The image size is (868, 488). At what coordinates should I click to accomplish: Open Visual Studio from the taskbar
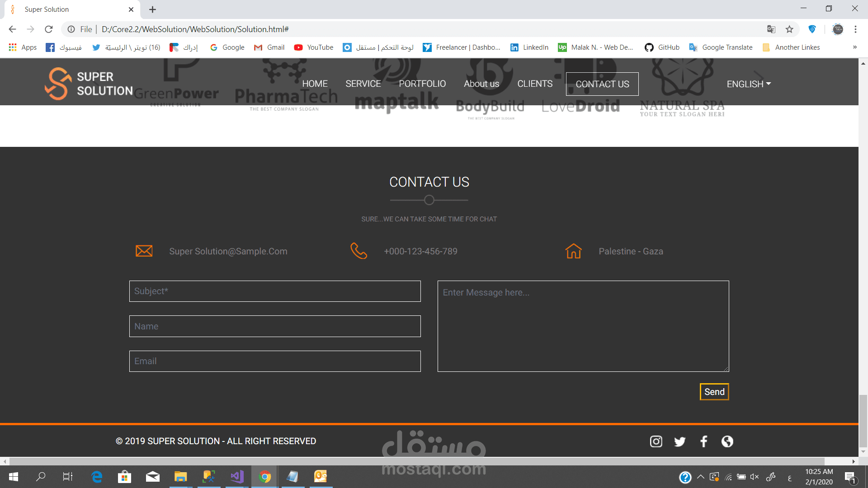click(237, 476)
